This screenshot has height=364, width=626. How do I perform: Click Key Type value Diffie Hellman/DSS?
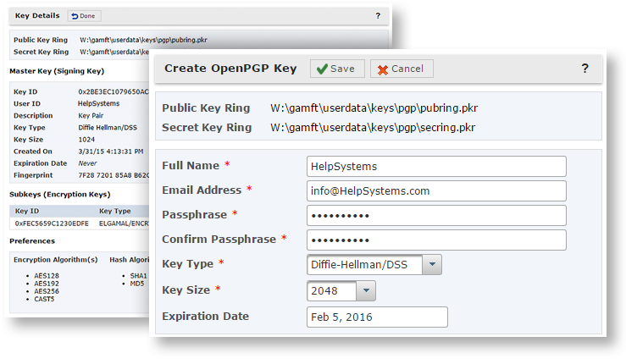coord(108,128)
